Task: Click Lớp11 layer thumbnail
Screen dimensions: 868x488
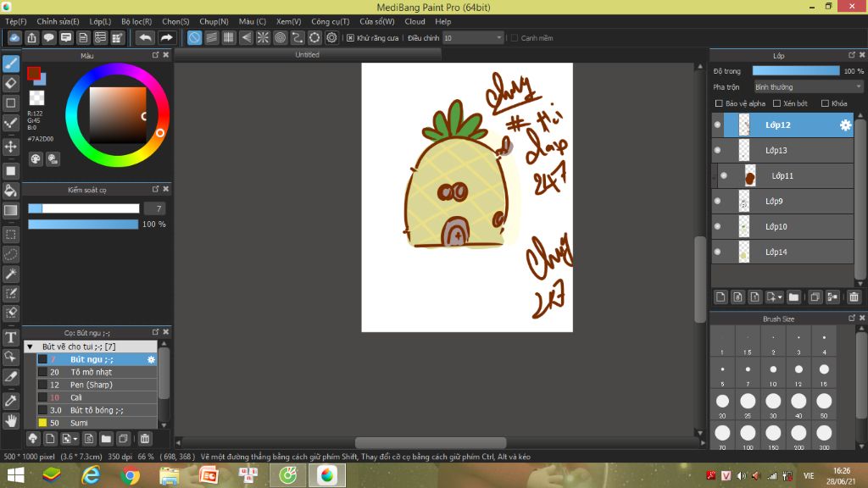Action: 750,176
